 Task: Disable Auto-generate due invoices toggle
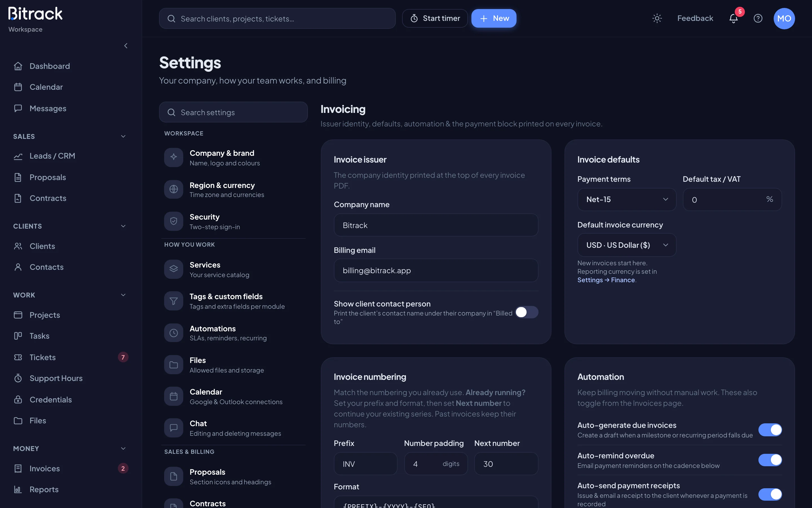(x=770, y=430)
